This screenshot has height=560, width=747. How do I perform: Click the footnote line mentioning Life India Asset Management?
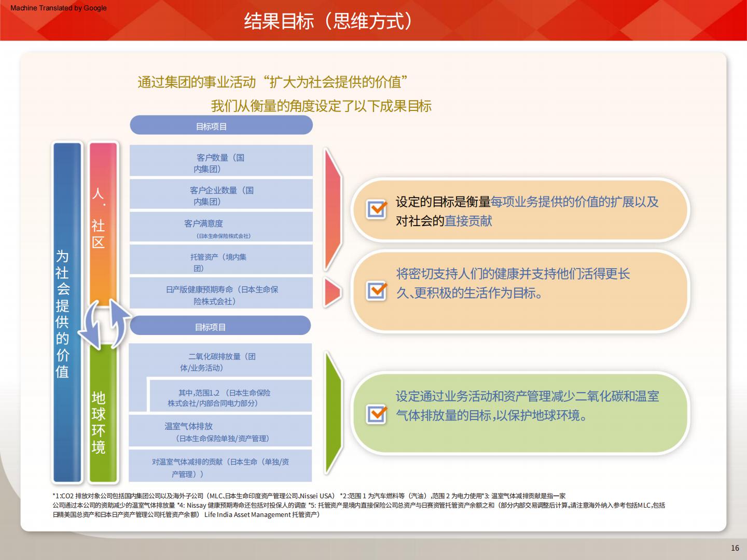[186, 515]
